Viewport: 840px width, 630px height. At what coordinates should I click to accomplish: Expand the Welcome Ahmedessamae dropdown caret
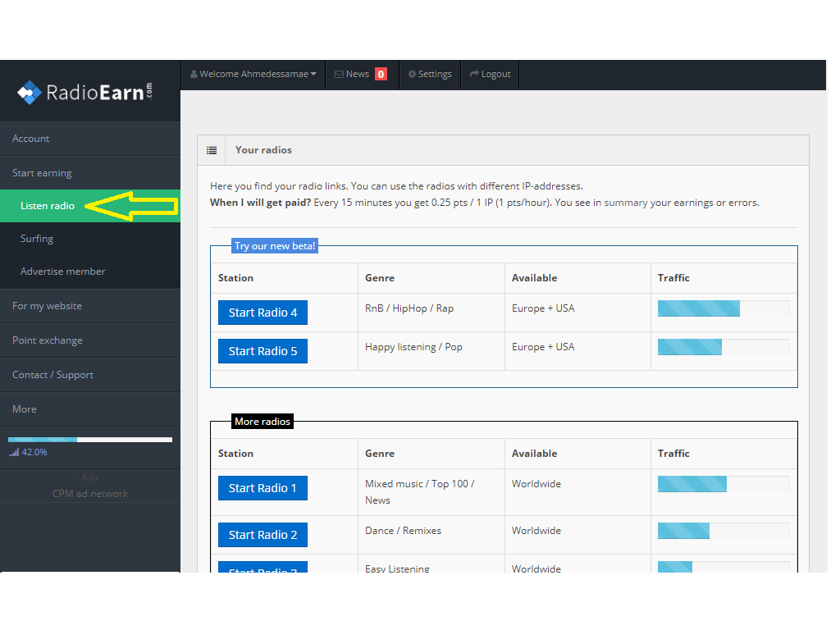tap(313, 74)
